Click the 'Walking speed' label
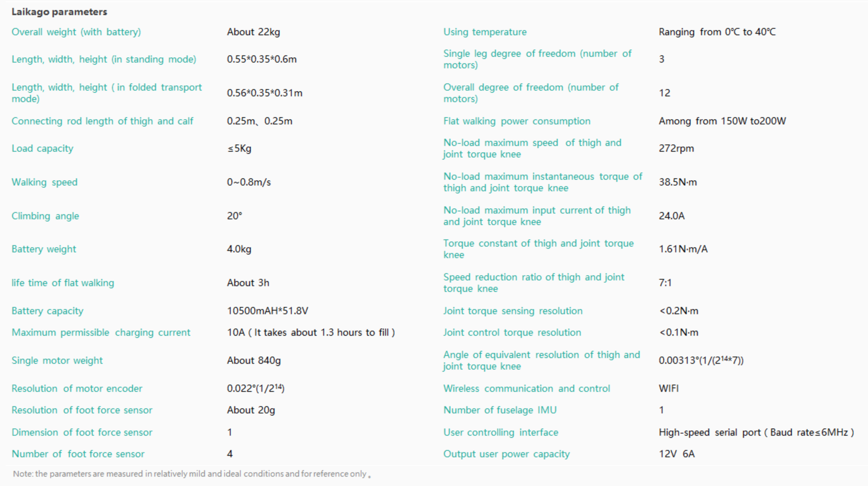 (45, 182)
